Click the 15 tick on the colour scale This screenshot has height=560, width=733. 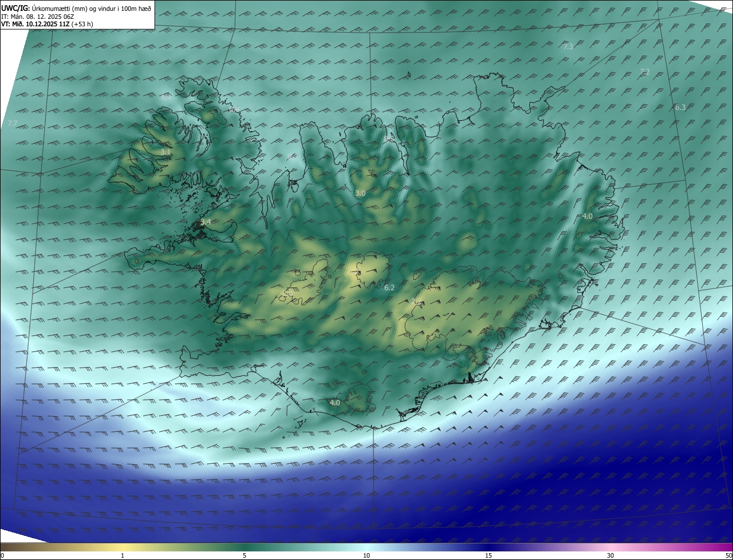(x=488, y=555)
